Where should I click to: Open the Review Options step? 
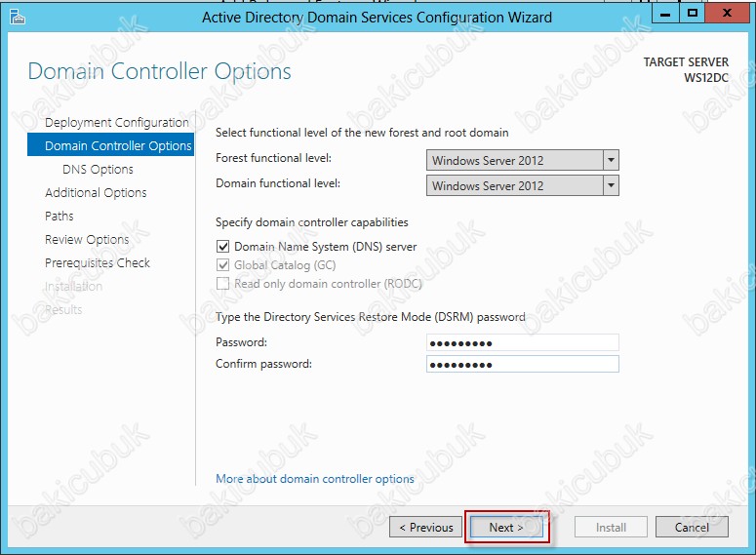click(87, 239)
